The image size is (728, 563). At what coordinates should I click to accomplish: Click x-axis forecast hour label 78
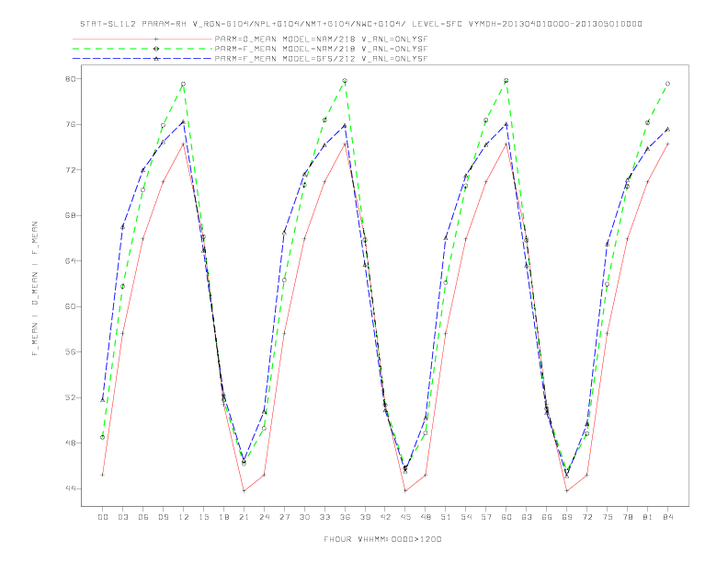(628, 517)
